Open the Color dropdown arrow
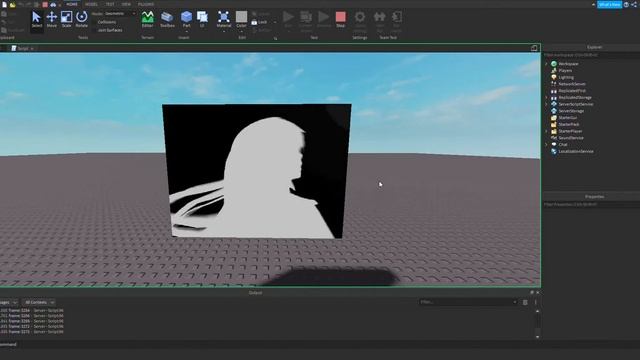The image size is (640, 360). click(x=241, y=31)
